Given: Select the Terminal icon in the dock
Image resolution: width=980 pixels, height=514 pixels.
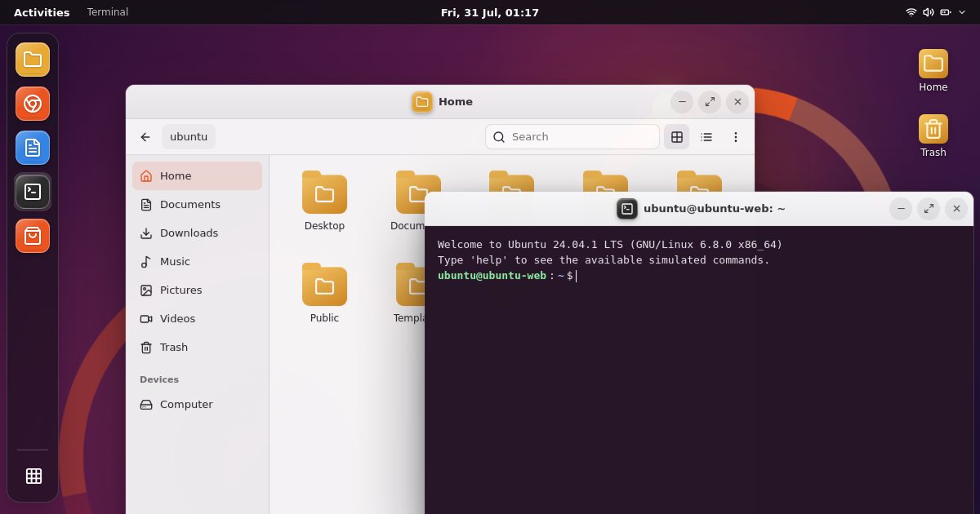Looking at the screenshot, I should pos(33,192).
